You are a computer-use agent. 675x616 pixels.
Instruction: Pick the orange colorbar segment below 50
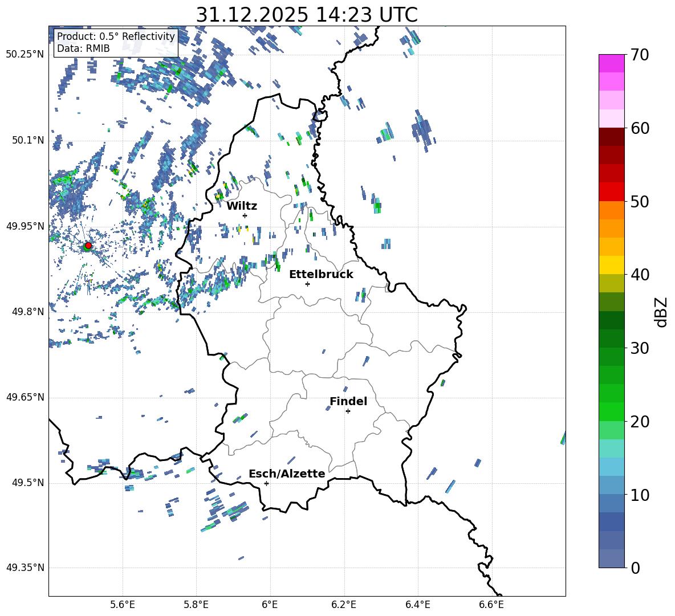click(x=612, y=210)
